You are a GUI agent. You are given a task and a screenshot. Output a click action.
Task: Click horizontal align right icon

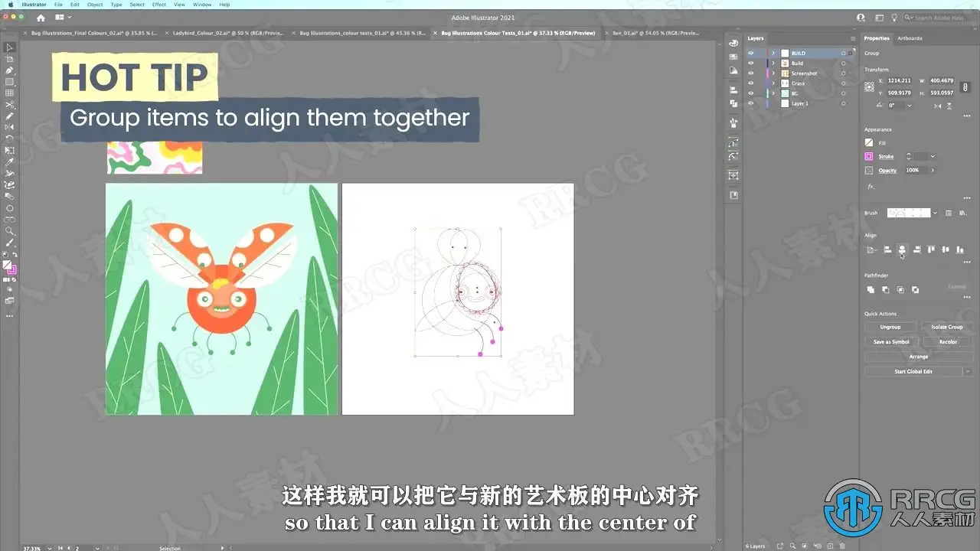click(x=917, y=249)
